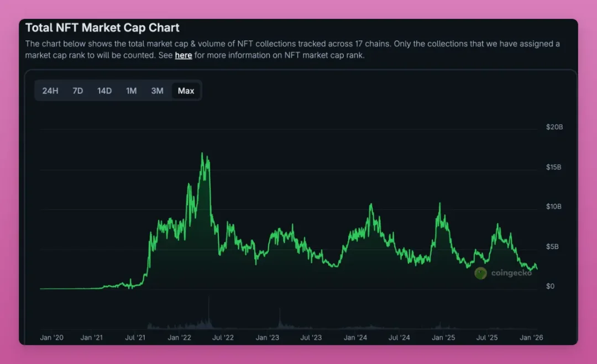Choose the 14D time range
Viewport: 597px width, 364px height.
coord(104,91)
